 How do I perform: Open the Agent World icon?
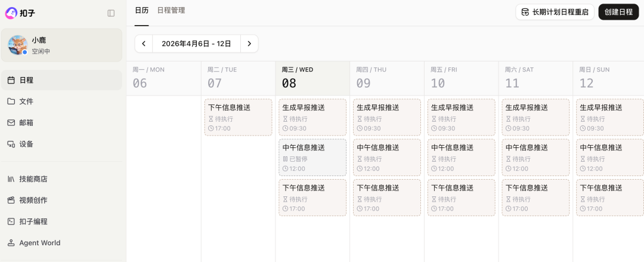click(11, 243)
